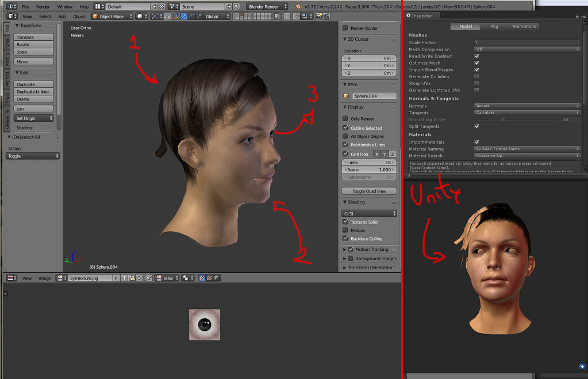Open the 3D manipulator widget translate icon
Viewport: 588px width, 379px height.
click(x=184, y=16)
